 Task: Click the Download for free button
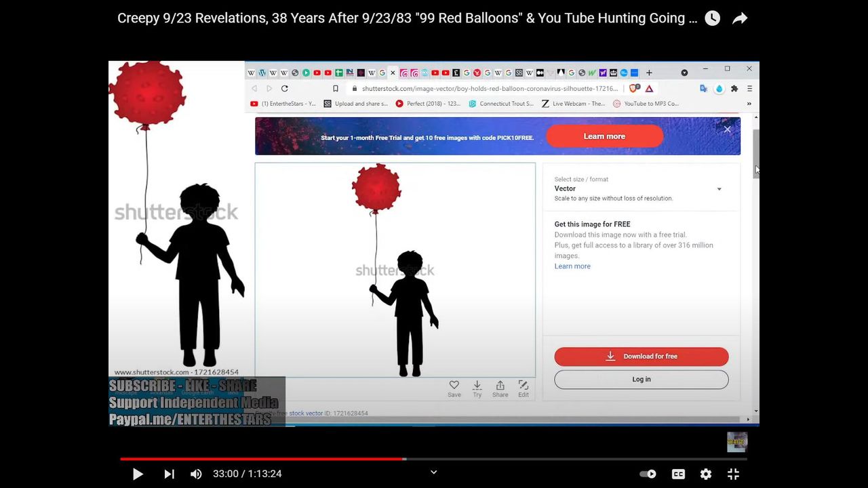pos(642,357)
